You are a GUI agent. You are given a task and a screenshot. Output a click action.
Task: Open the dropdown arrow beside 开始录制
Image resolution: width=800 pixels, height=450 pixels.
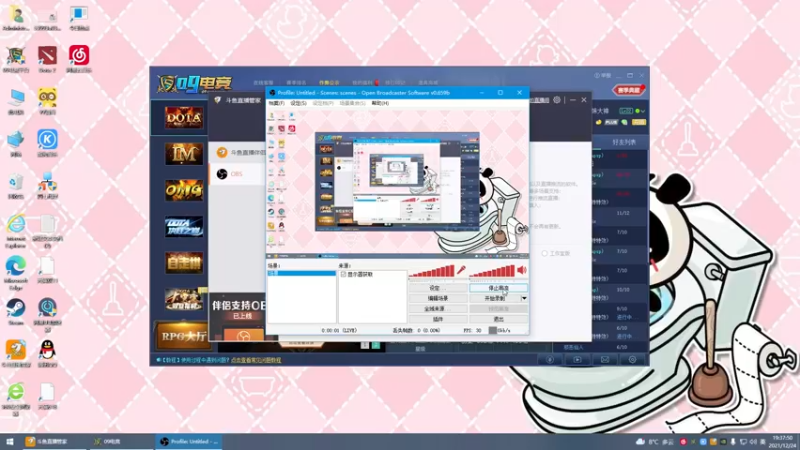[524, 298]
